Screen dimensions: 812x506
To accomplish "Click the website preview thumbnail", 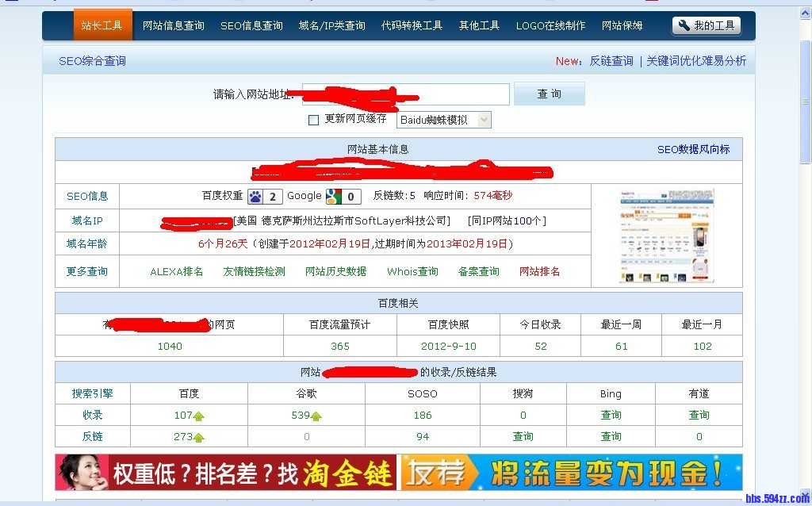I will (x=666, y=236).
